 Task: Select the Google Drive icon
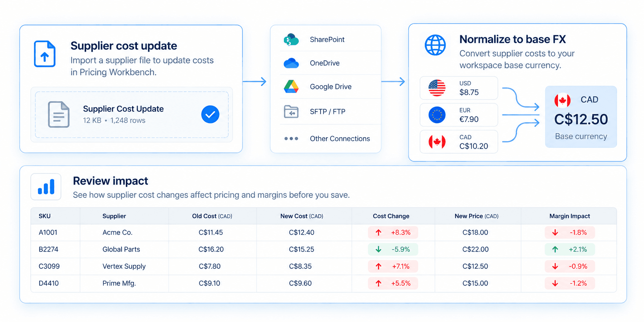click(291, 87)
